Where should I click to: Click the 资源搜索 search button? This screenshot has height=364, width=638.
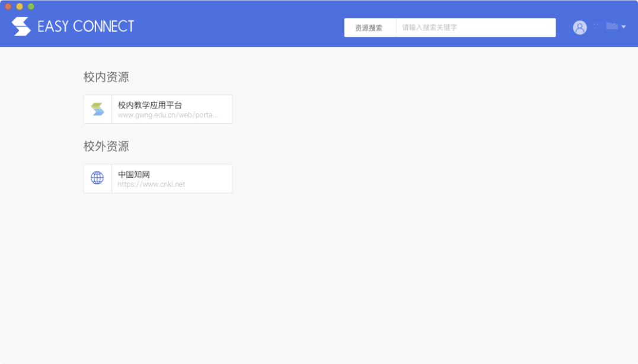369,28
